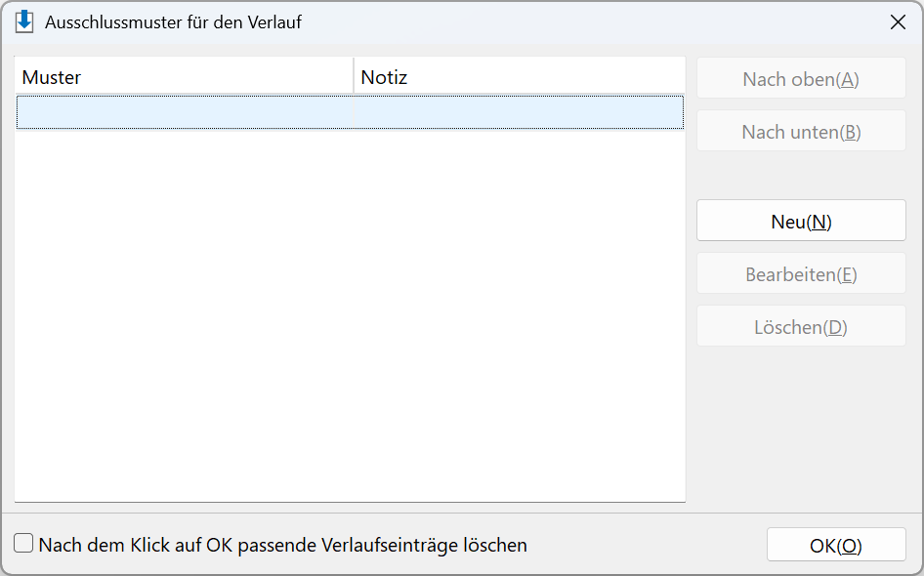Screen dimensions: 924x576
Task: Click gray gap between Nach unten and Neu
Action: 801,176
